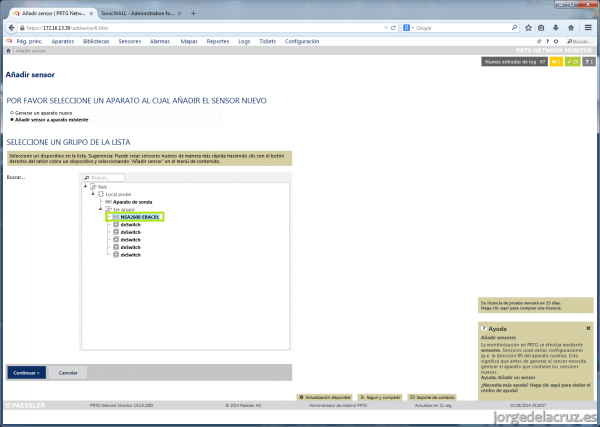600x427 pixels.
Task: Collapse the Local probe tree node
Action: click(93, 194)
